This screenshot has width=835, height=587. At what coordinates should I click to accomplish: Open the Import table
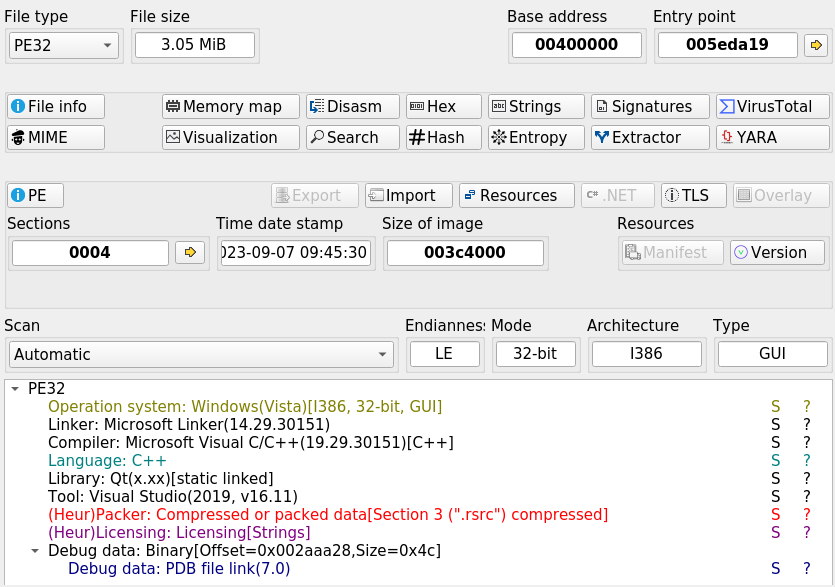pos(409,195)
